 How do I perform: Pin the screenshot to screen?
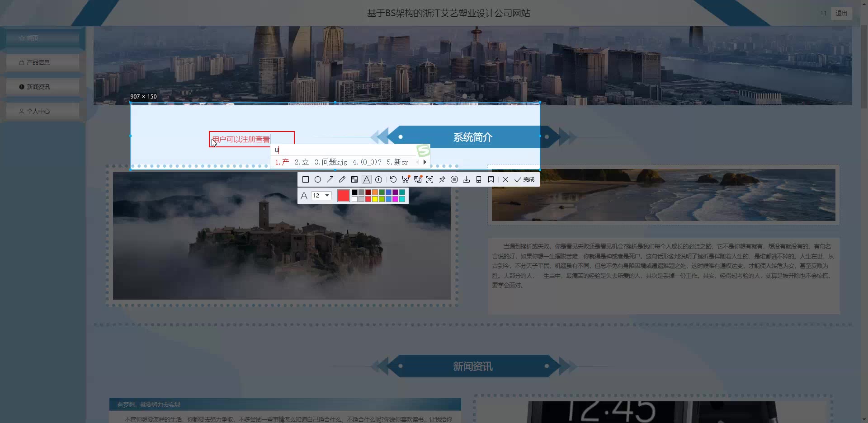(x=442, y=179)
